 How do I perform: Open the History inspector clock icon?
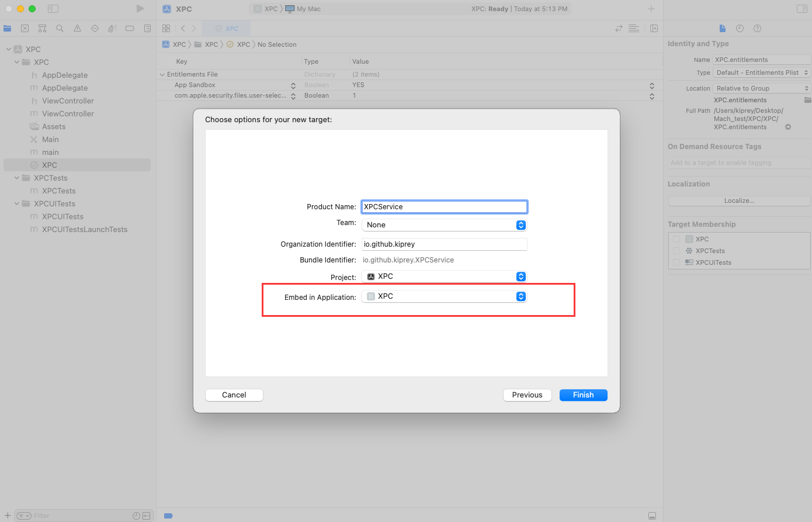[740, 28]
